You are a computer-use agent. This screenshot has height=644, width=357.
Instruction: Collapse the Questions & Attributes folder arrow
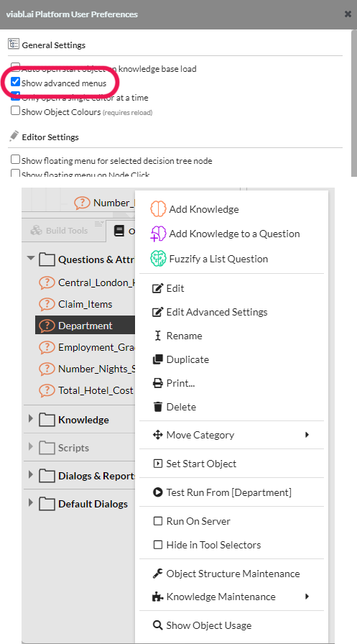click(x=31, y=258)
